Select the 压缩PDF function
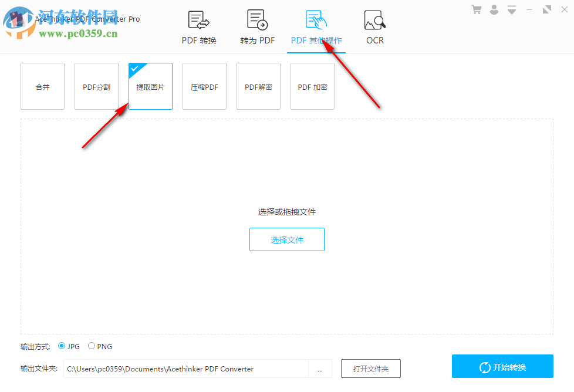The image size is (574, 392). (x=204, y=86)
